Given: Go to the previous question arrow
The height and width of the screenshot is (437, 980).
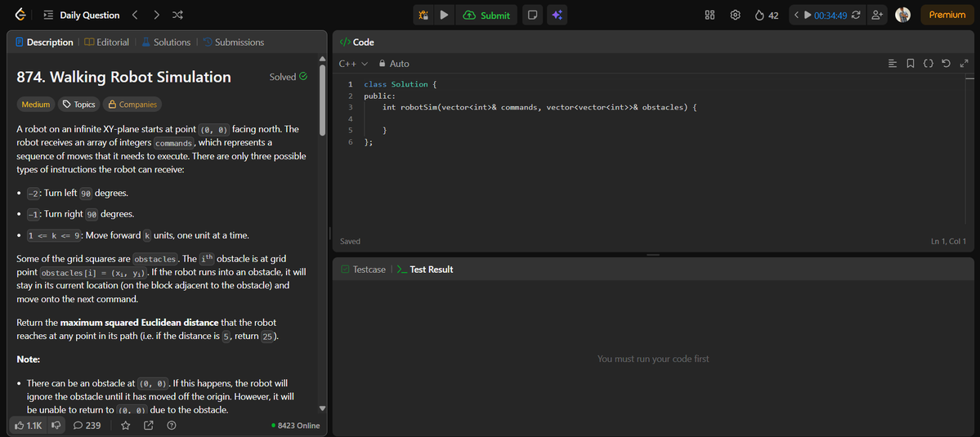Looking at the screenshot, I should coord(135,15).
